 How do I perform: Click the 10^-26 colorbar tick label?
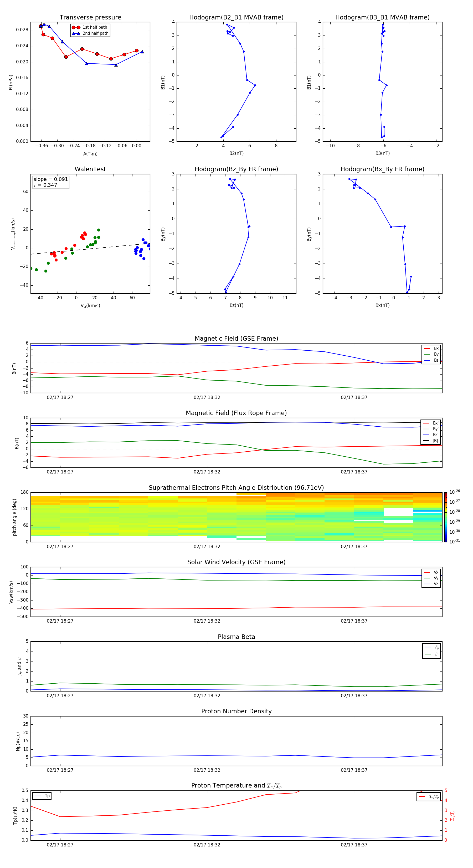pyautogui.click(x=455, y=492)
